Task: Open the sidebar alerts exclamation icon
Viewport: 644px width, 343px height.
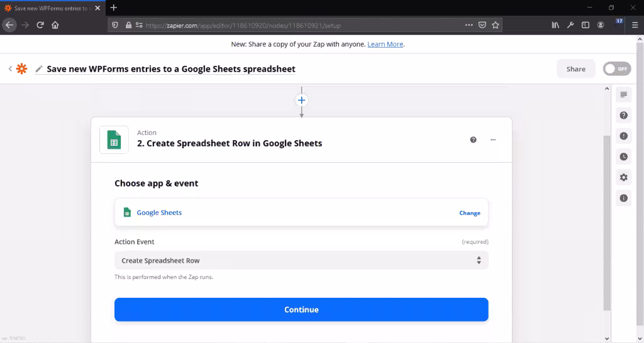Action: [623, 136]
